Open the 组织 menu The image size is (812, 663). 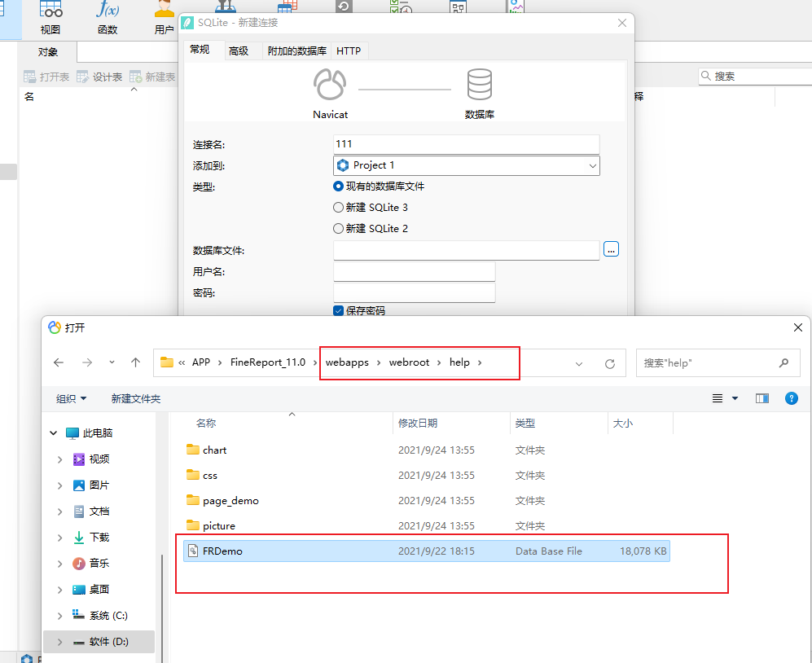72,398
